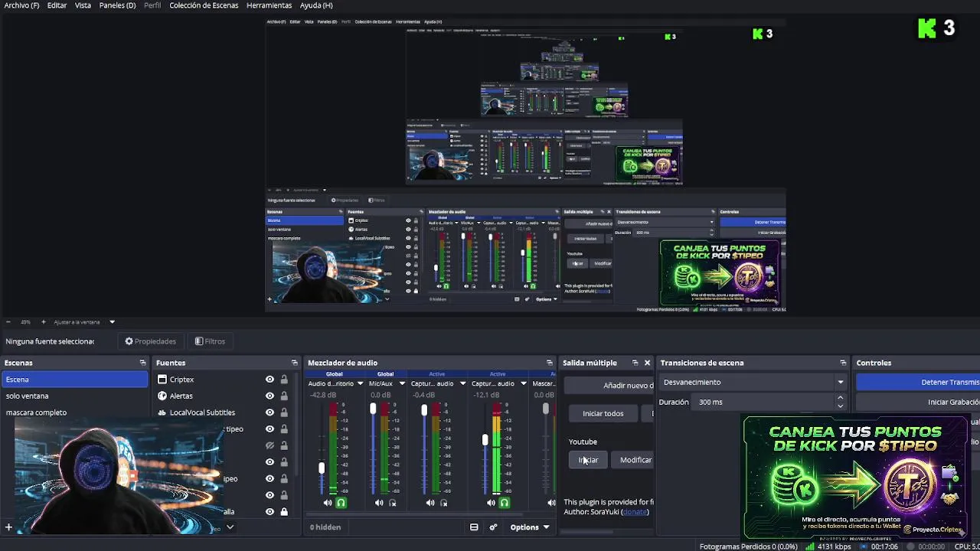Click monitoring icon of -0.4 dB capture channel
Viewport: 980px width, 551px height.
coord(444,503)
